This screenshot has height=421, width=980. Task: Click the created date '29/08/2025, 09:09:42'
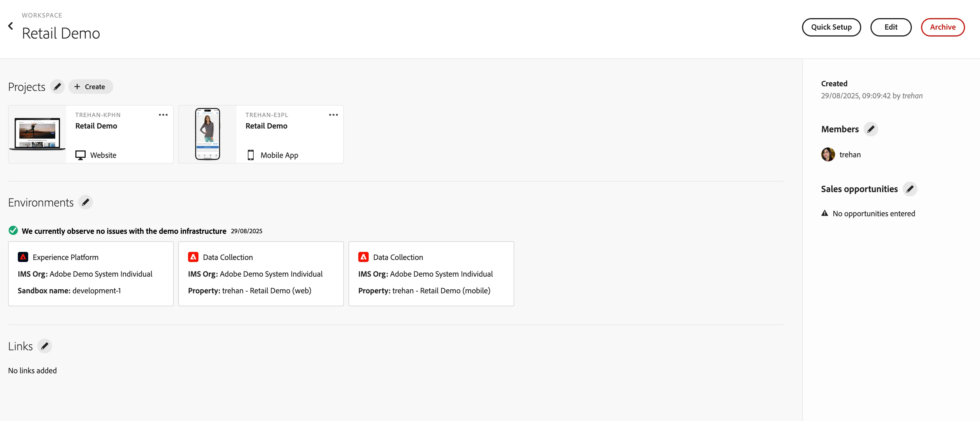click(x=855, y=96)
